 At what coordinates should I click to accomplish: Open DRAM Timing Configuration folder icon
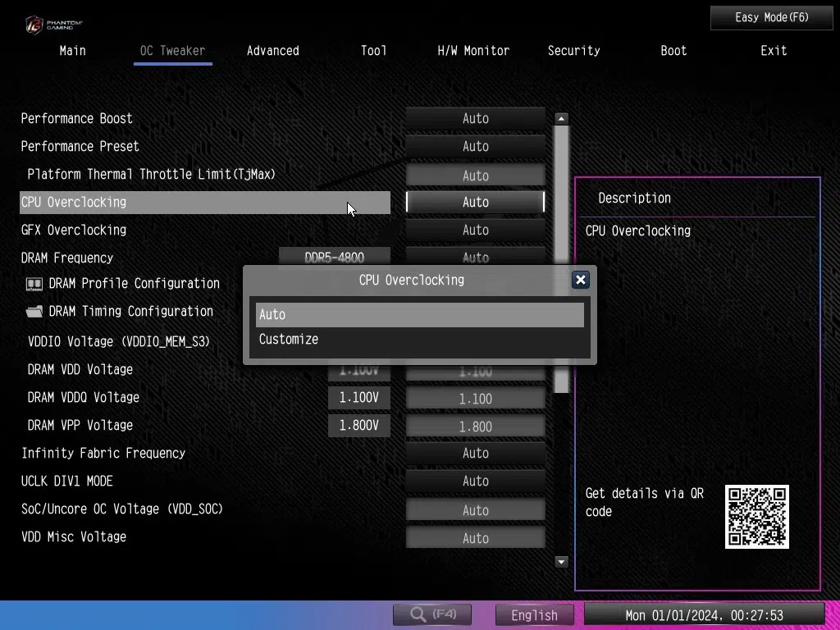coord(34,312)
